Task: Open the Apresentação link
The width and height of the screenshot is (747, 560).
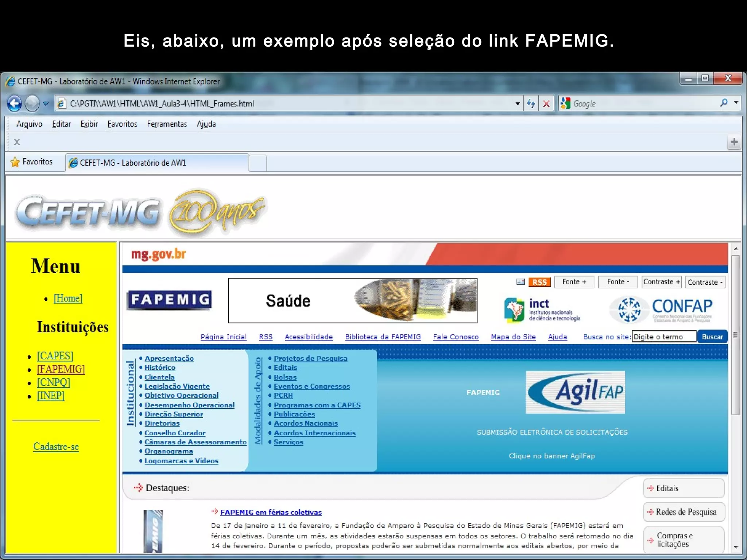Action: [169, 358]
